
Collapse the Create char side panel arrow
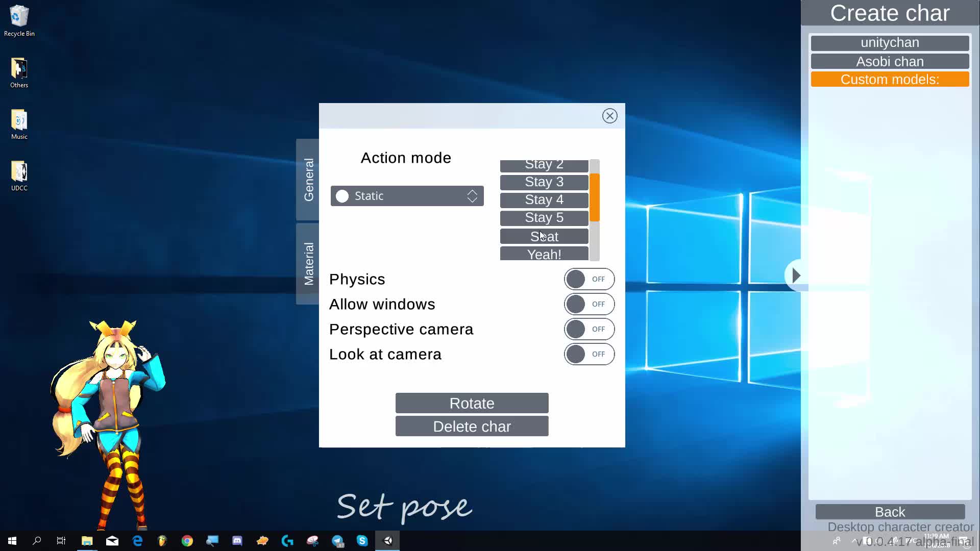click(x=795, y=275)
